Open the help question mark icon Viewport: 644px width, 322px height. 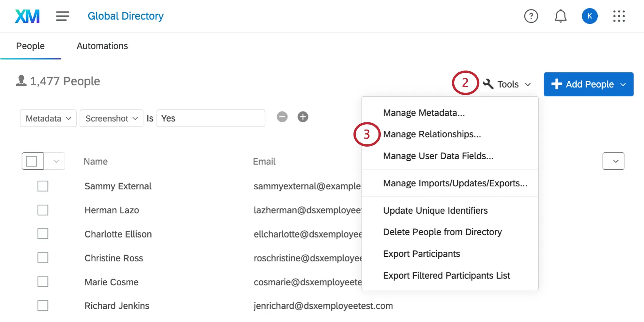tap(531, 16)
